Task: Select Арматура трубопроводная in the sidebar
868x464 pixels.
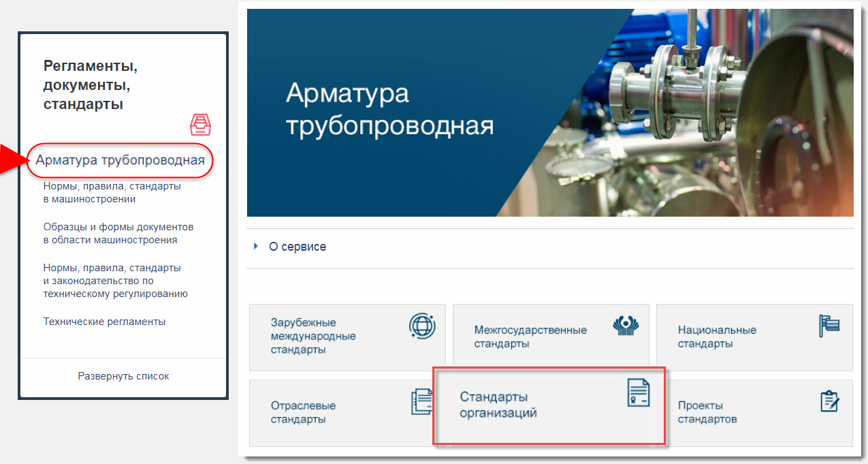Action: pyautogui.click(x=120, y=161)
